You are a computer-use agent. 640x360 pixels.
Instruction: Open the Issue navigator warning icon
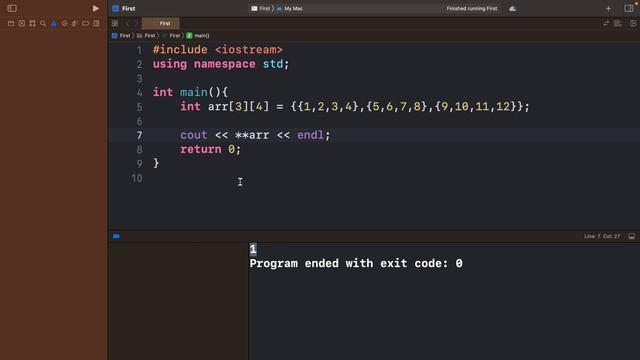click(53, 24)
